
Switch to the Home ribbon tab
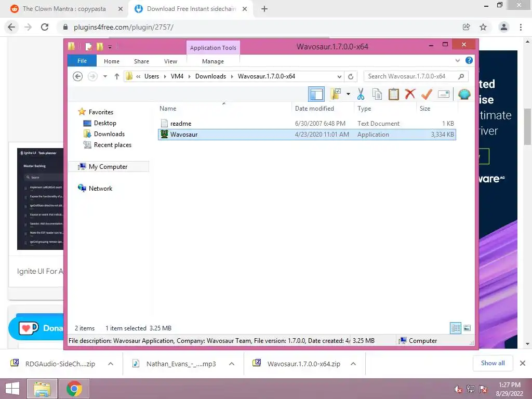(112, 61)
